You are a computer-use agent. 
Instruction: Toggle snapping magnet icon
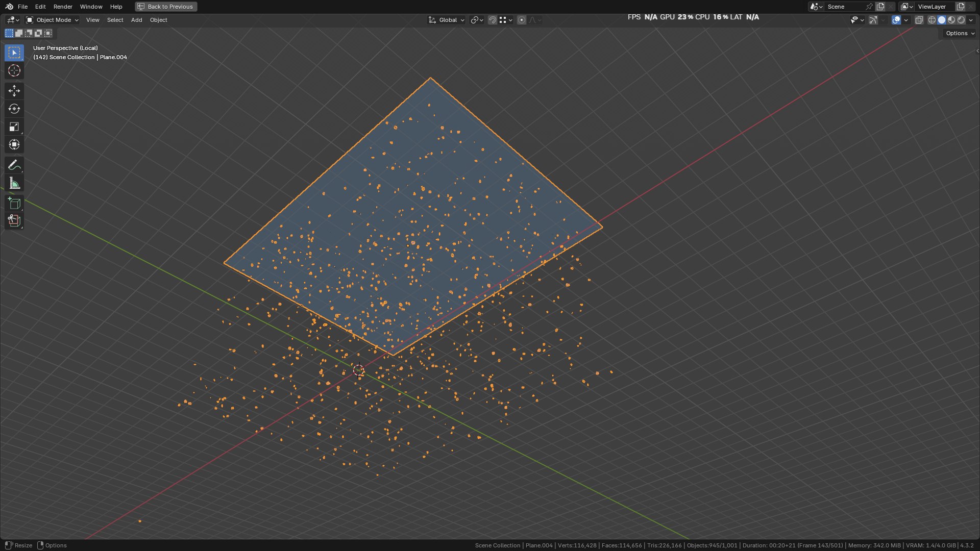coord(493,20)
